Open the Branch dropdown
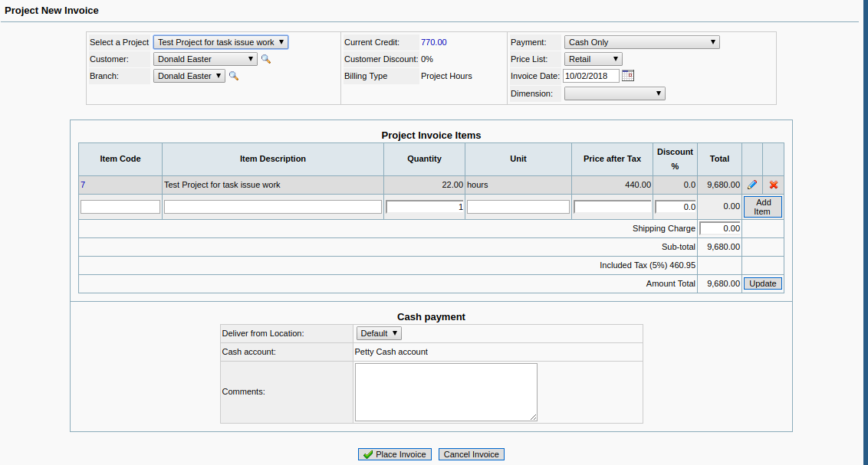This screenshot has width=868, height=465. [189, 76]
